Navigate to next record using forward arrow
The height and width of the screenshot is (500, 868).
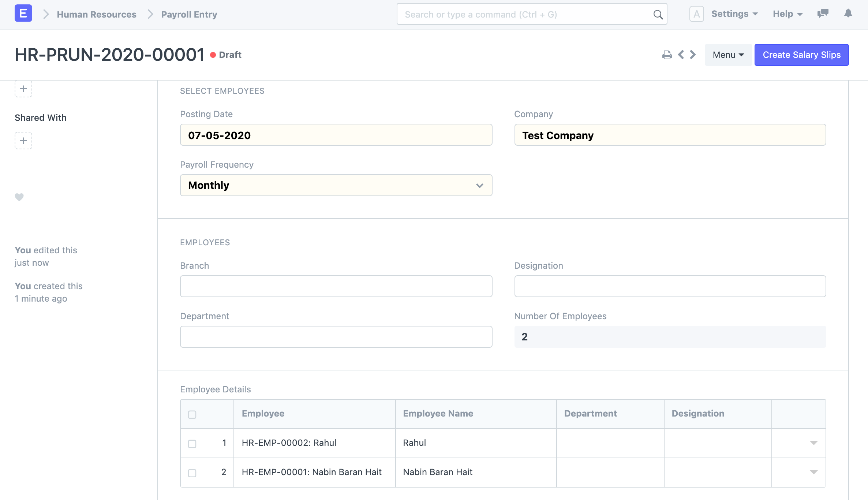693,54
